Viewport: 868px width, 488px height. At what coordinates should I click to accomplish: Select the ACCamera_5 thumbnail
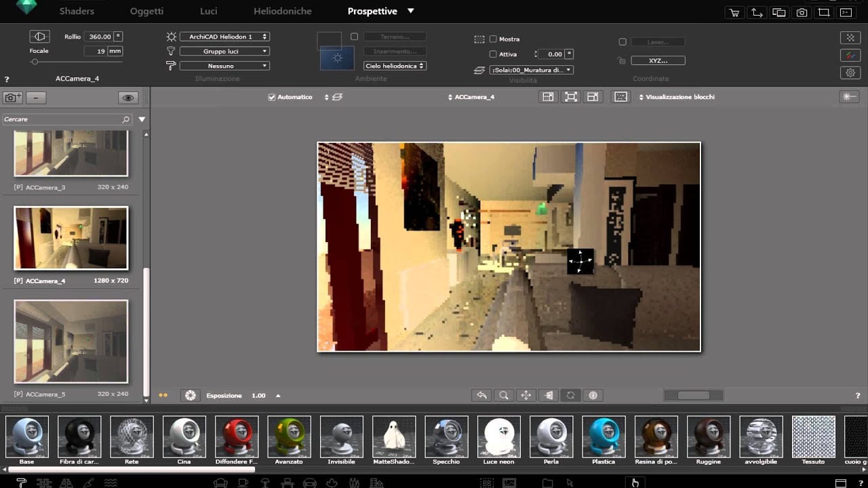point(71,342)
